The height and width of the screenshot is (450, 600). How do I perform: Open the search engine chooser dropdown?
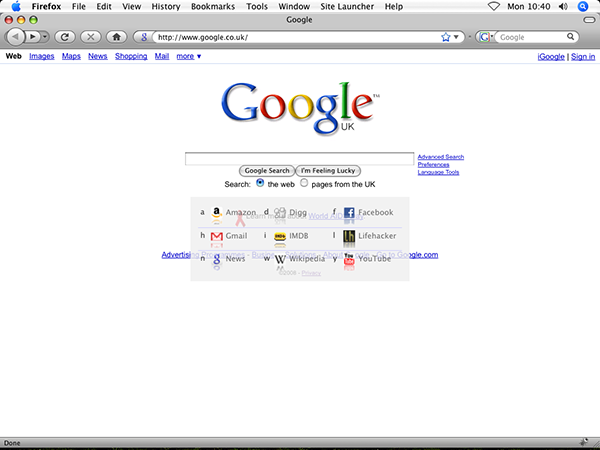click(x=486, y=37)
